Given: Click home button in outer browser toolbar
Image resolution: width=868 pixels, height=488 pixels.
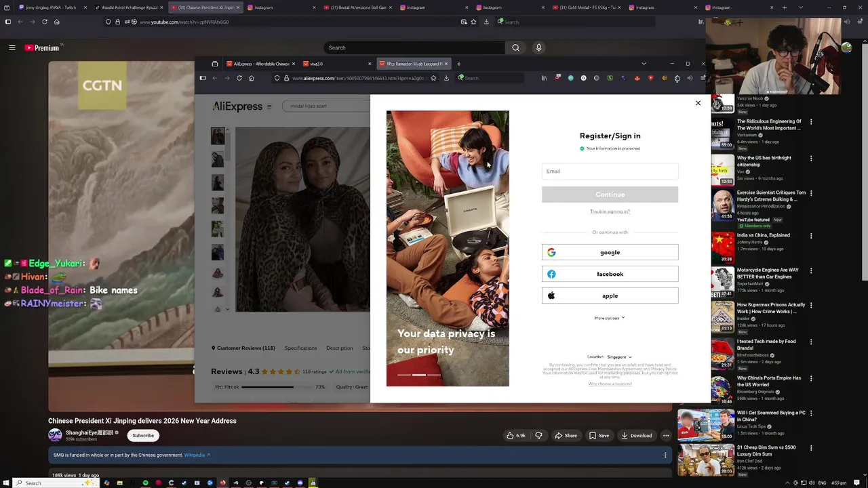Looking at the screenshot, I should 57,22.
